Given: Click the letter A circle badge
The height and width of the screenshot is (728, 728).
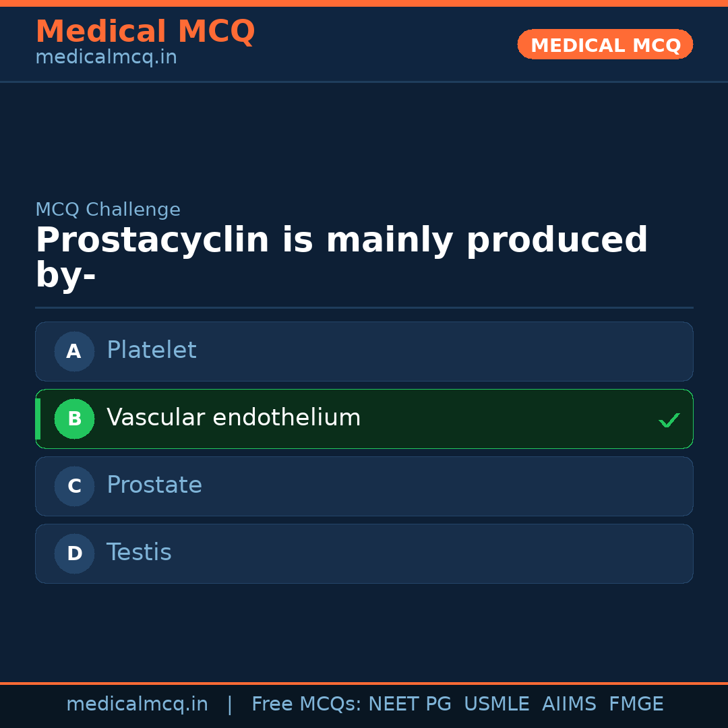Looking at the screenshot, I should click(74, 351).
